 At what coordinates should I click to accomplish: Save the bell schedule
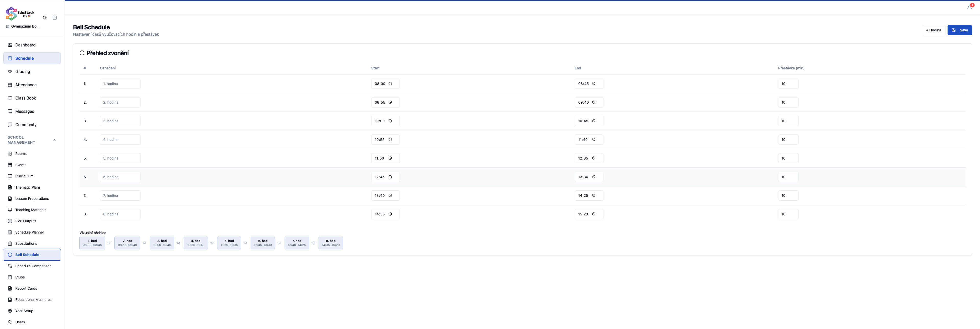click(960, 30)
